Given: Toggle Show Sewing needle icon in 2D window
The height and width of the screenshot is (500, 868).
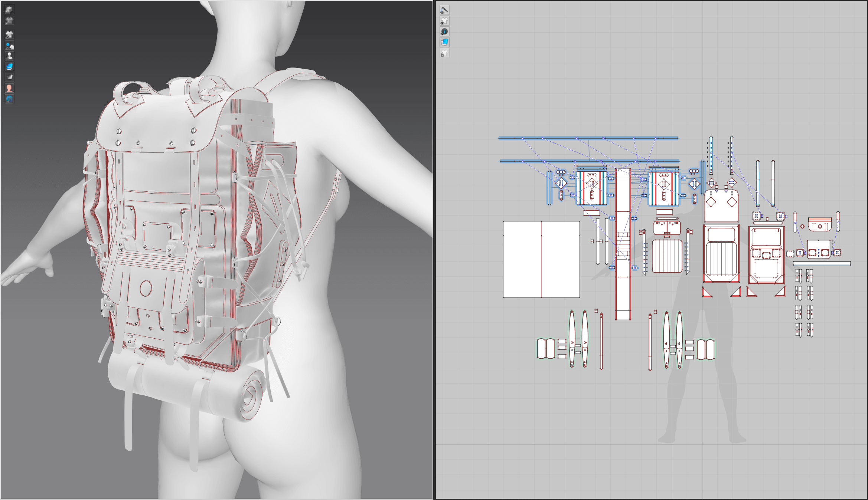Looking at the screenshot, I should pyautogui.click(x=444, y=10).
